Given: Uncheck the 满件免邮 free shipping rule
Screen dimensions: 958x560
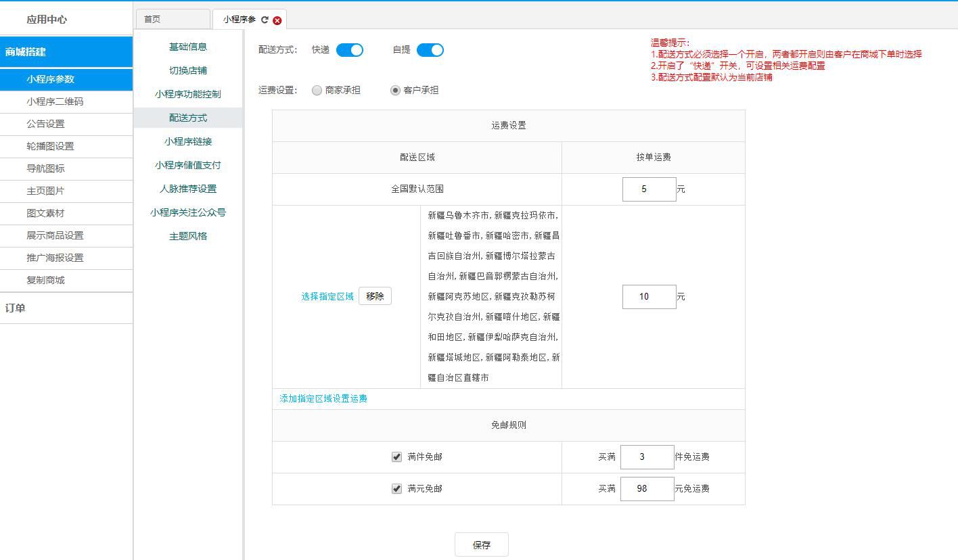Looking at the screenshot, I should 396,457.
